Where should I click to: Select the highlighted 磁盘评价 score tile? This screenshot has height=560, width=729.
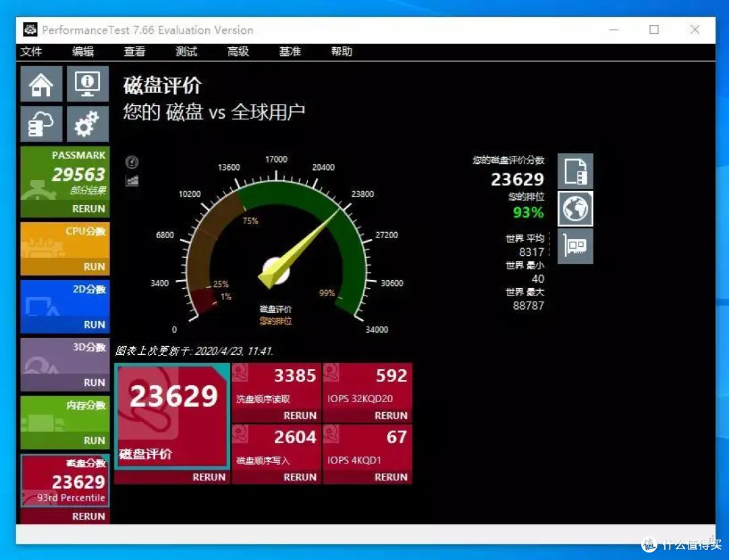172,416
